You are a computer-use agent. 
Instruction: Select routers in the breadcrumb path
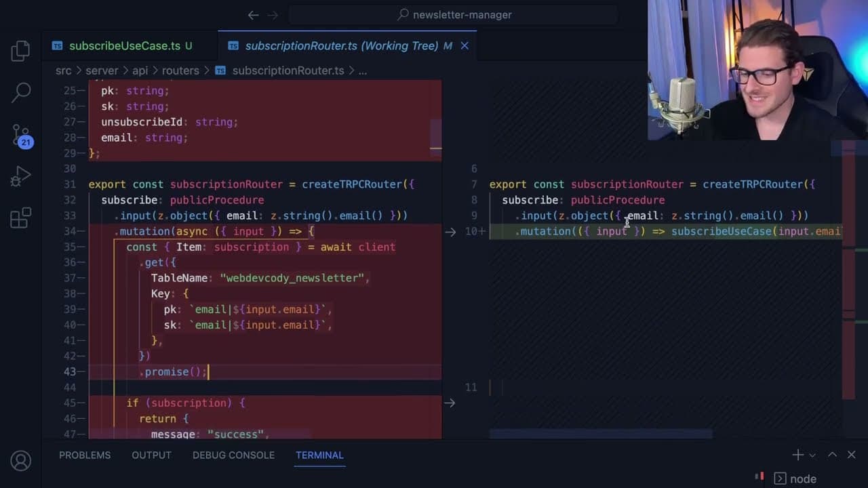(180, 70)
